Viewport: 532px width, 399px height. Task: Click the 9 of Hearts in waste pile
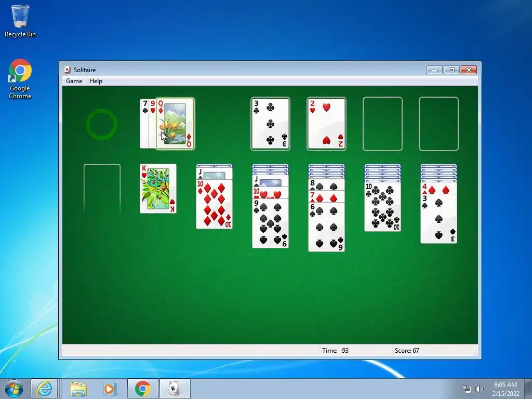click(x=152, y=124)
